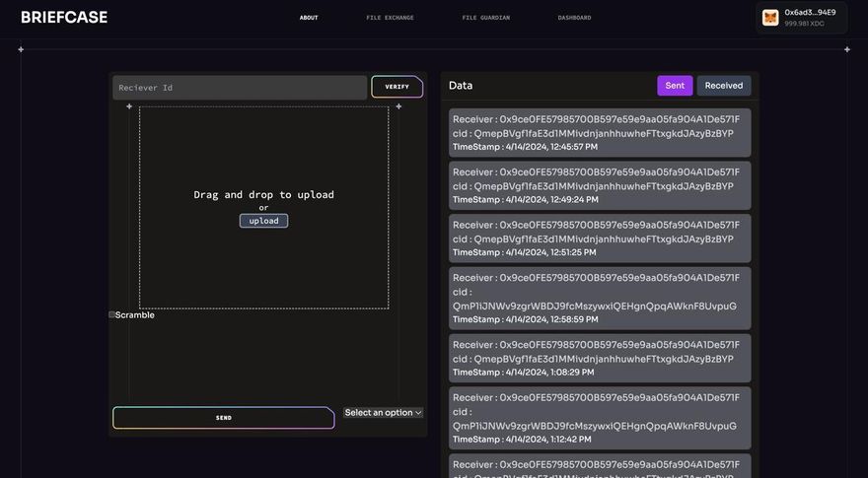The image size is (868, 478).
Task: Switch to the Received tab
Action: pyautogui.click(x=724, y=86)
